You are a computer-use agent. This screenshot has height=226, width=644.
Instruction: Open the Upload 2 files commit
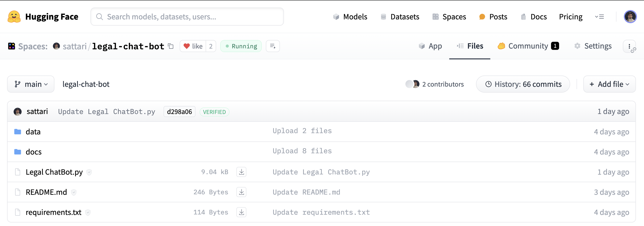(302, 131)
